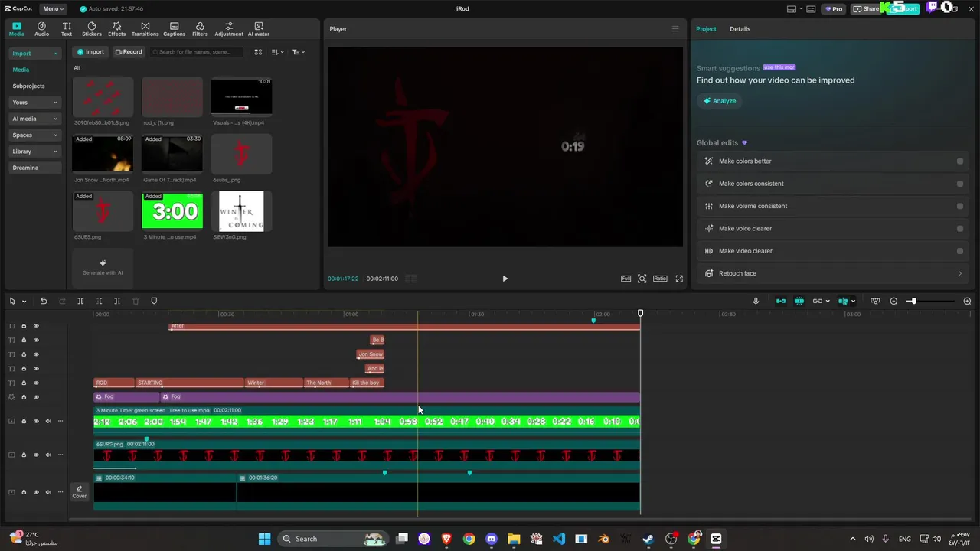The image size is (980, 551).
Task: Trim left of playhead tool
Action: [99, 301]
